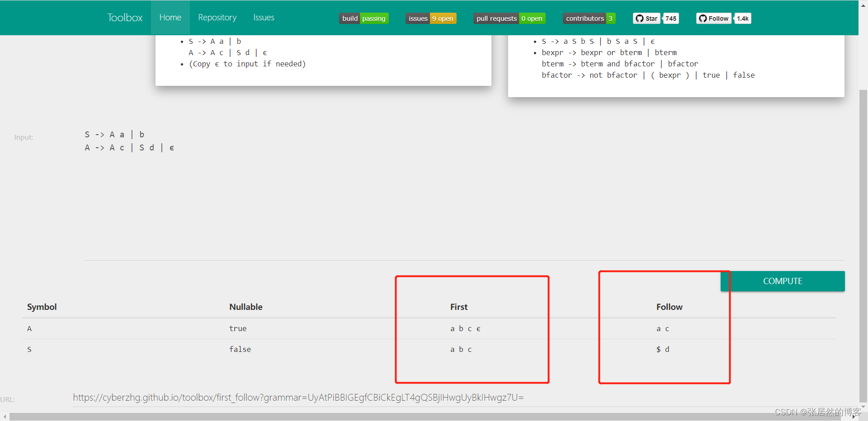Click the issues 9 open badge

click(431, 19)
